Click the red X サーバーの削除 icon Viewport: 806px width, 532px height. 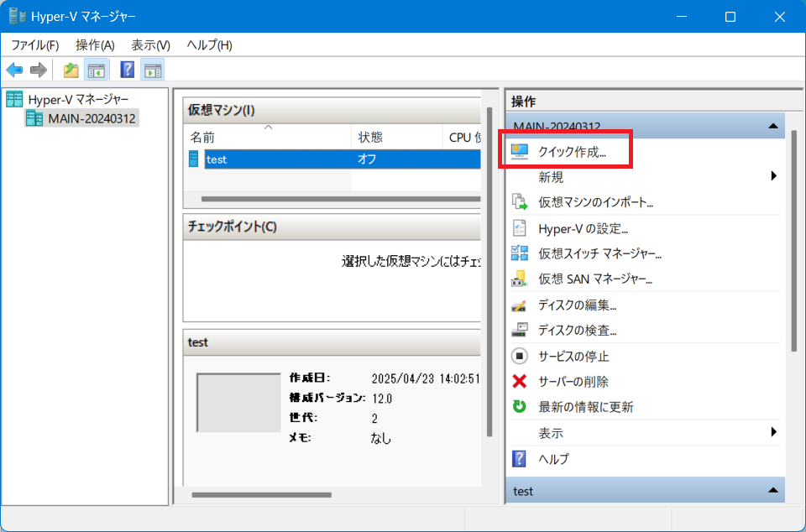click(520, 381)
